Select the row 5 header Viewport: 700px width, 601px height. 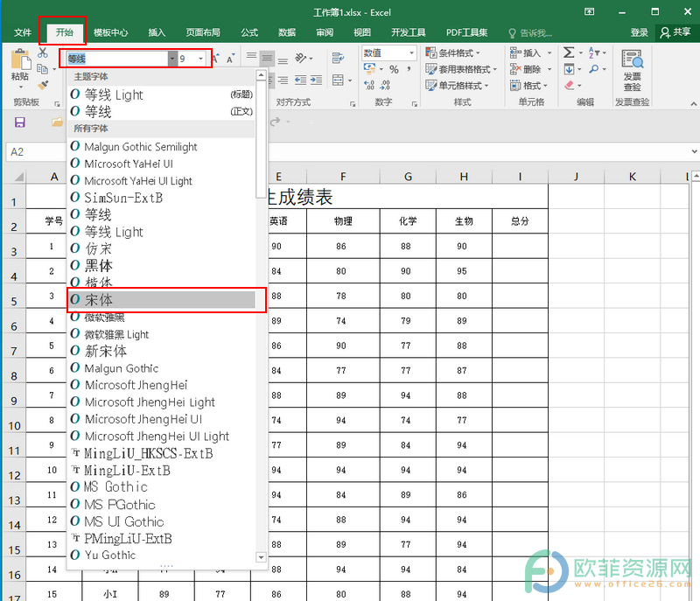click(14, 296)
